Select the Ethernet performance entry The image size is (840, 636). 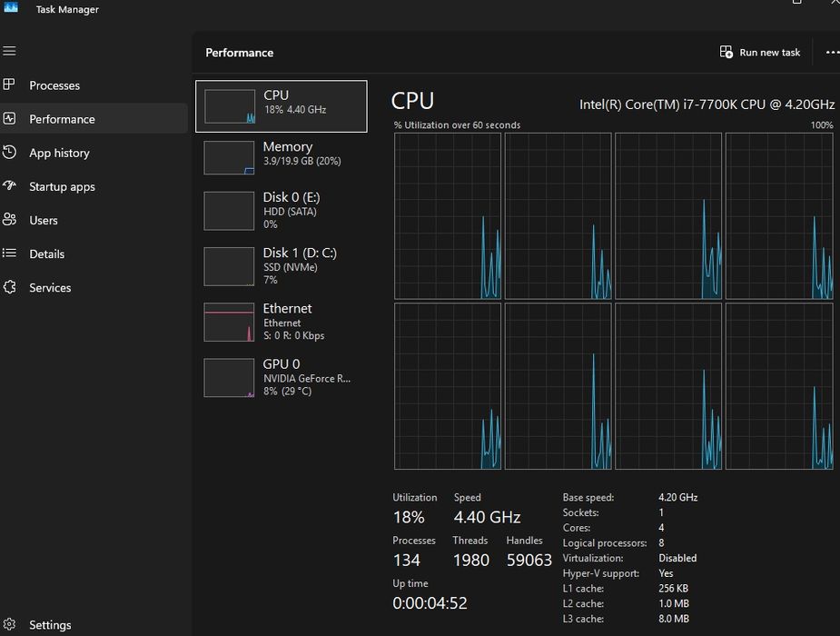tap(282, 322)
